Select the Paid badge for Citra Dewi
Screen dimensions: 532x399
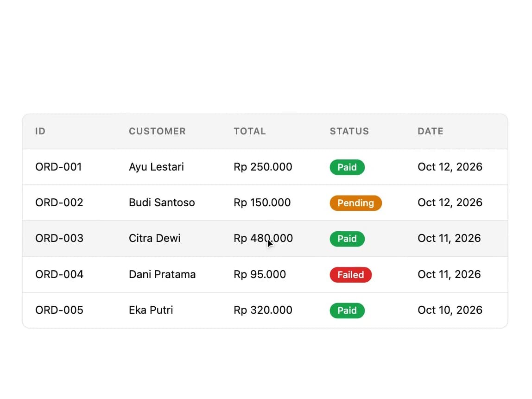point(347,239)
